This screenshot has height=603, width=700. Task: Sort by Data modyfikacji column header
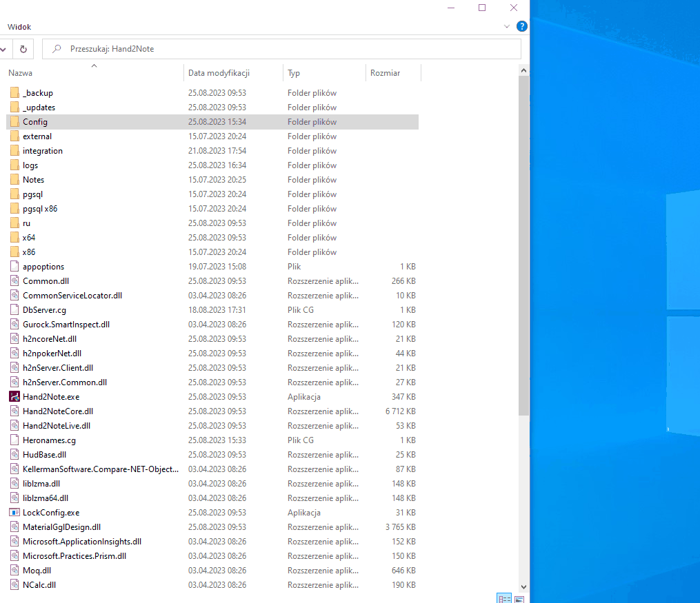pyautogui.click(x=219, y=72)
